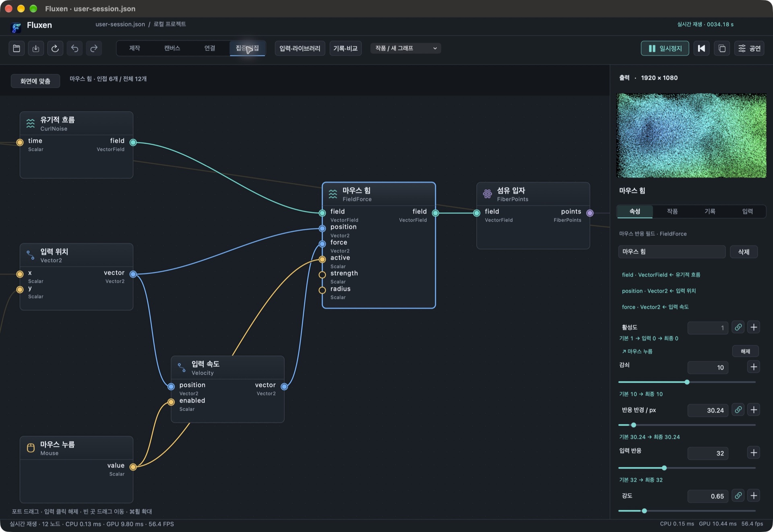The width and height of the screenshot is (773, 532).
Task: Click 화면에 맞춤 fit button
Action: point(35,81)
